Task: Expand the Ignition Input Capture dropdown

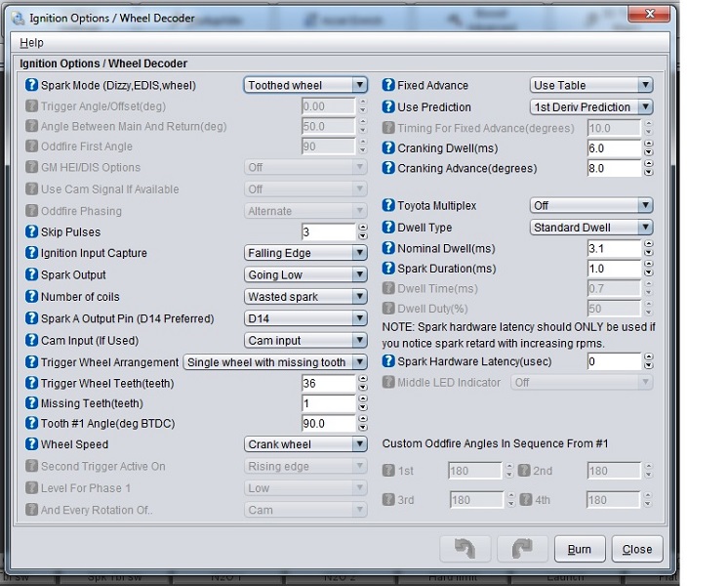Action: [304, 253]
